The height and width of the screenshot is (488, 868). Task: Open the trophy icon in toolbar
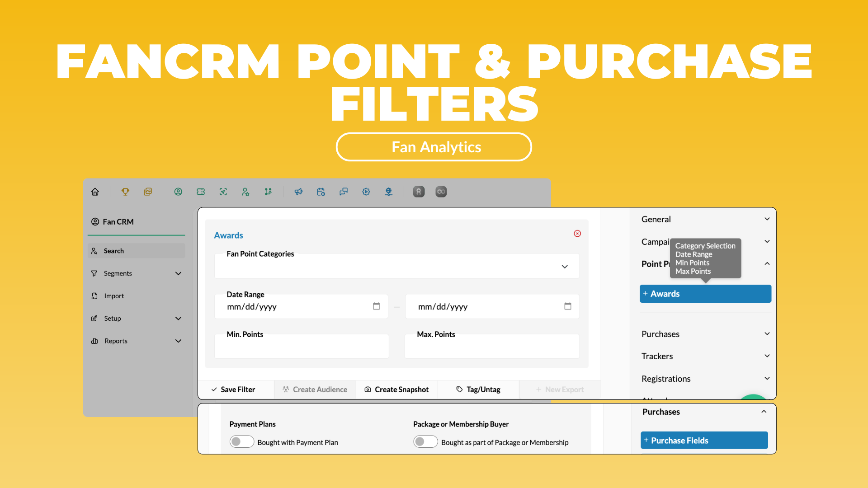click(125, 192)
